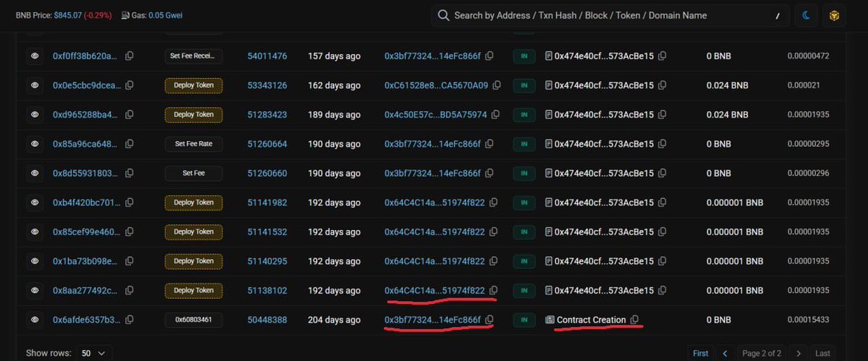
Task: Click Set Fee Rate method badge
Action: (x=193, y=144)
